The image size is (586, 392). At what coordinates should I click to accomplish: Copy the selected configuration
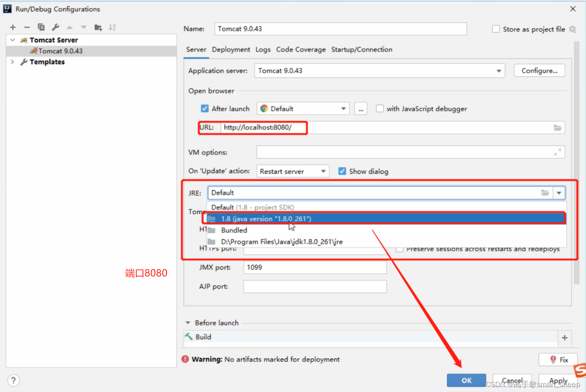[41, 27]
